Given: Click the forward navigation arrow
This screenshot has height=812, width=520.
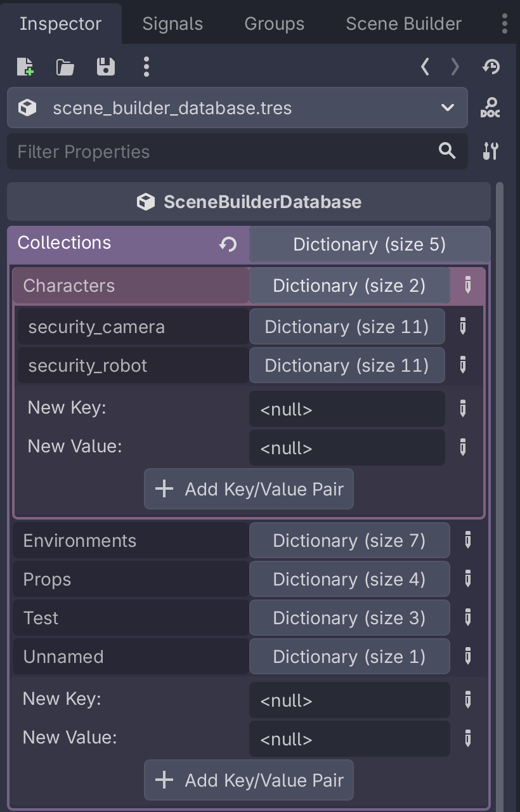Looking at the screenshot, I should click(x=454, y=66).
